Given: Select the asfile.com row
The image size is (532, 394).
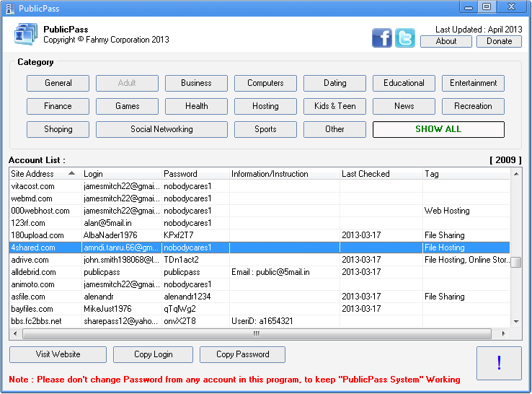Looking at the screenshot, I should click(x=260, y=297).
